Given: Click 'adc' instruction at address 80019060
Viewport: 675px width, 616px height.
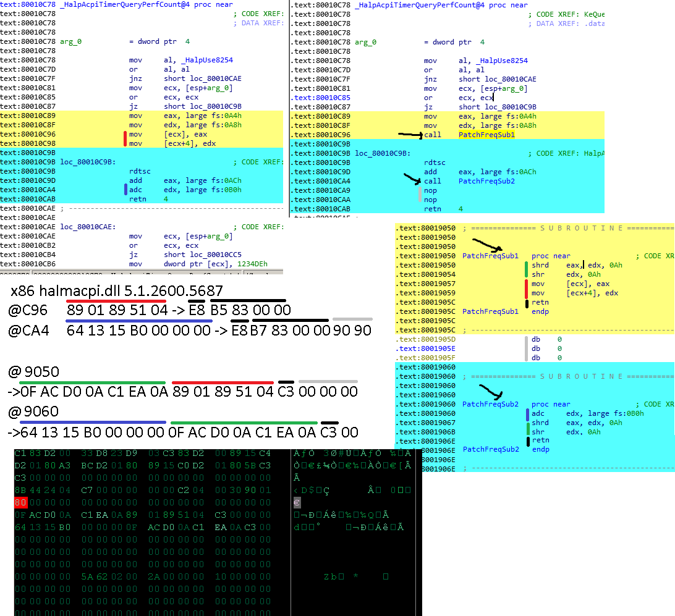Looking at the screenshot, I should (x=538, y=413).
